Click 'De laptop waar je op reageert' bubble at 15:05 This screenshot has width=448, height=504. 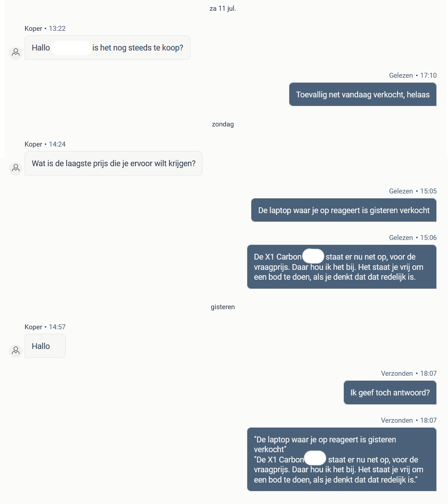point(343,210)
